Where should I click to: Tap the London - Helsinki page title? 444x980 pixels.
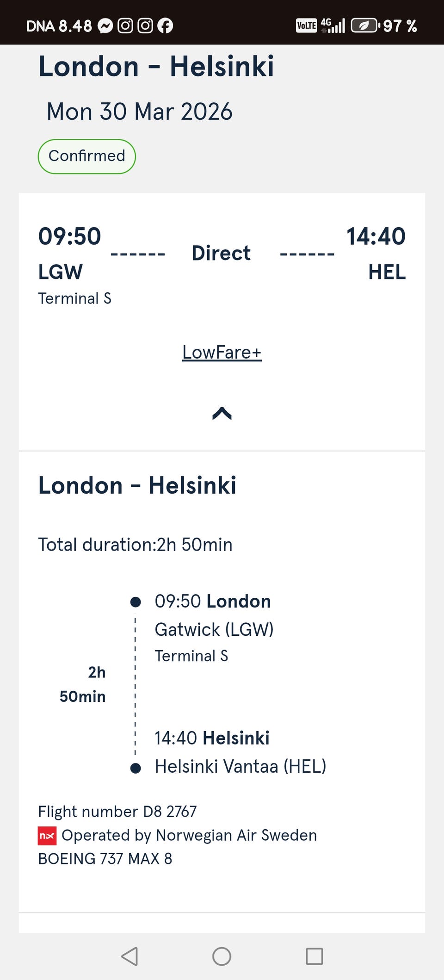(x=156, y=66)
